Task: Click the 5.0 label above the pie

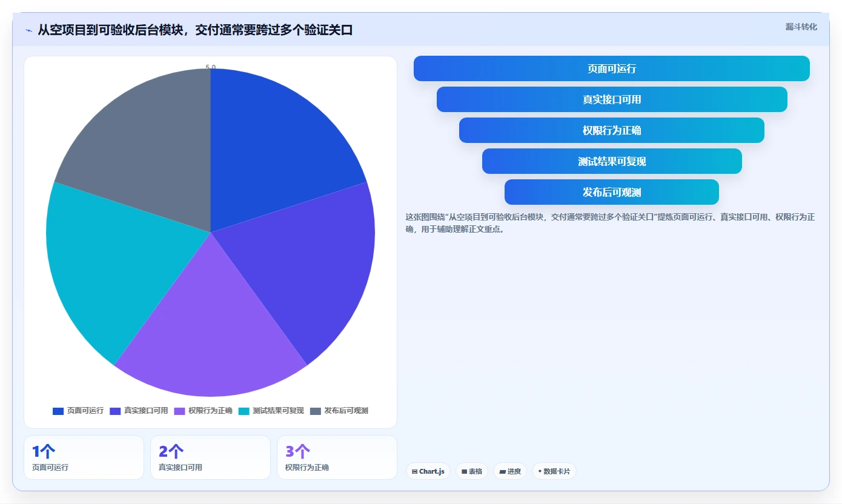Action: pyautogui.click(x=211, y=67)
